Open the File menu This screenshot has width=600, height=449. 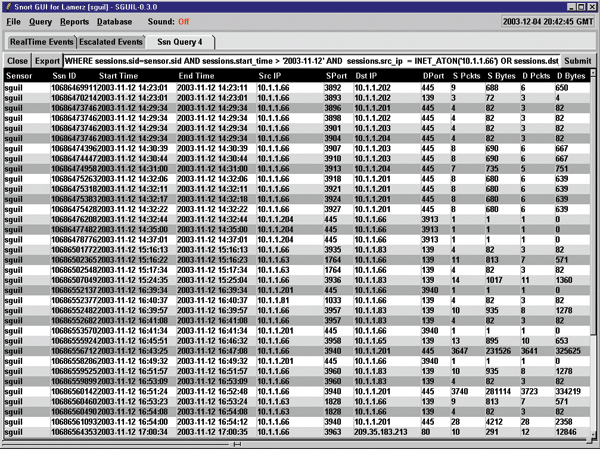13,20
